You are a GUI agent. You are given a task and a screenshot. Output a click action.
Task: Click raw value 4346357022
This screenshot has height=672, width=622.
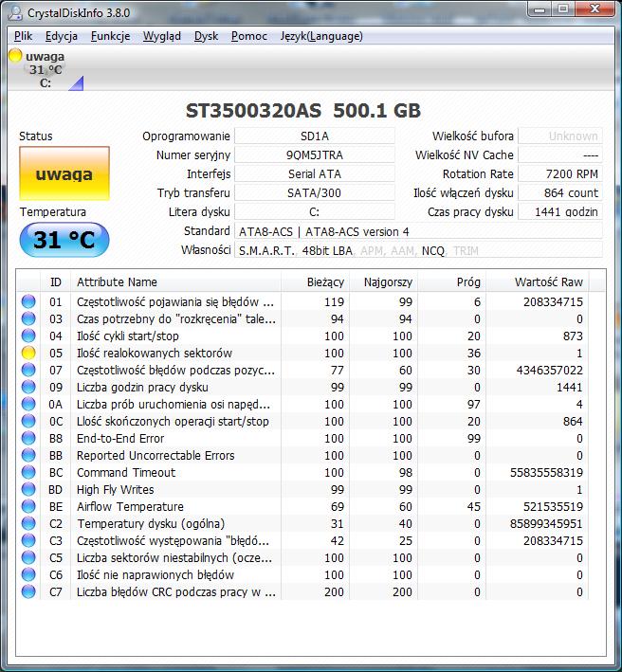(550, 371)
